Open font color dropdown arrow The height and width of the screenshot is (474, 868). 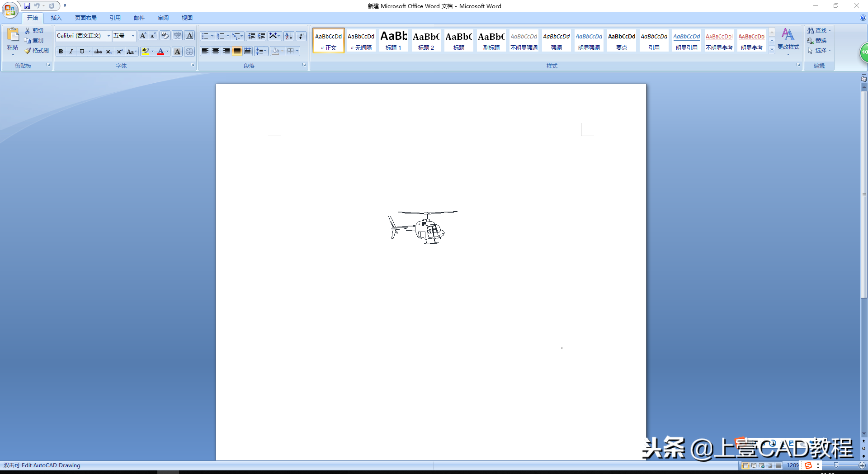coord(167,52)
